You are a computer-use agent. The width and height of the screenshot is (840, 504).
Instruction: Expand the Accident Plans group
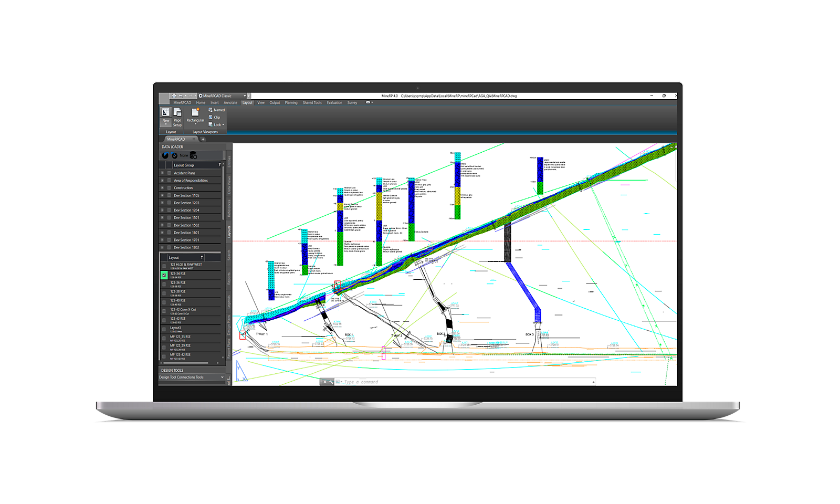[x=162, y=173]
